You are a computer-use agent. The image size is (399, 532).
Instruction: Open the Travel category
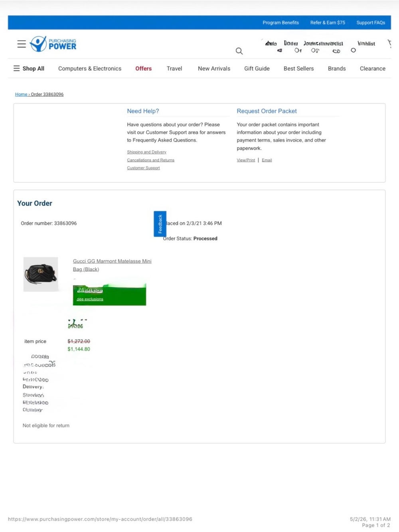[x=174, y=68]
